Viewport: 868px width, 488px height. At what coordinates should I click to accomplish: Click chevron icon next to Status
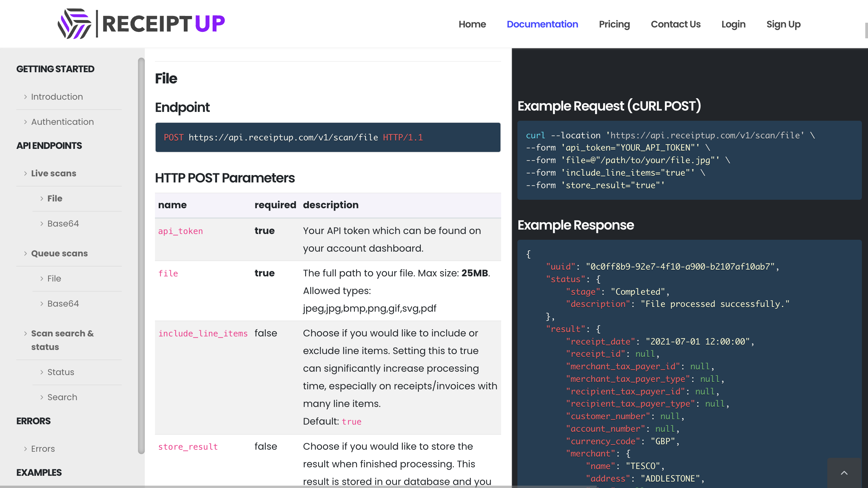click(42, 372)
